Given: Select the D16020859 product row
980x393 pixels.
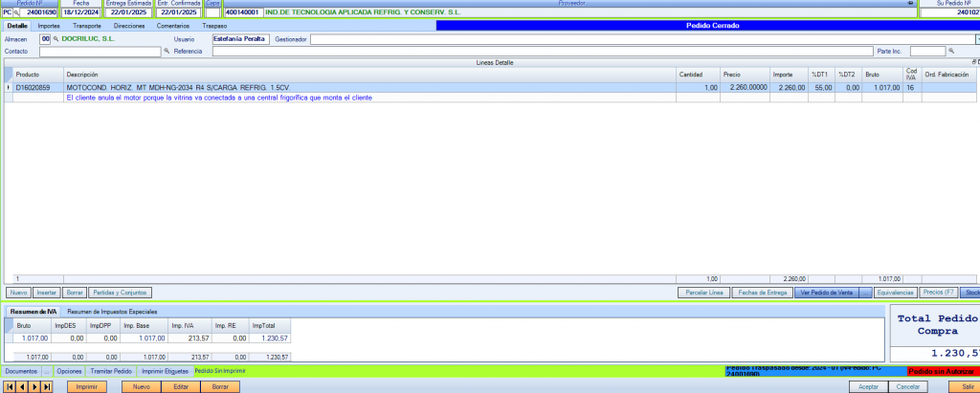Looking at the screenshot, I should pos(38,87).
